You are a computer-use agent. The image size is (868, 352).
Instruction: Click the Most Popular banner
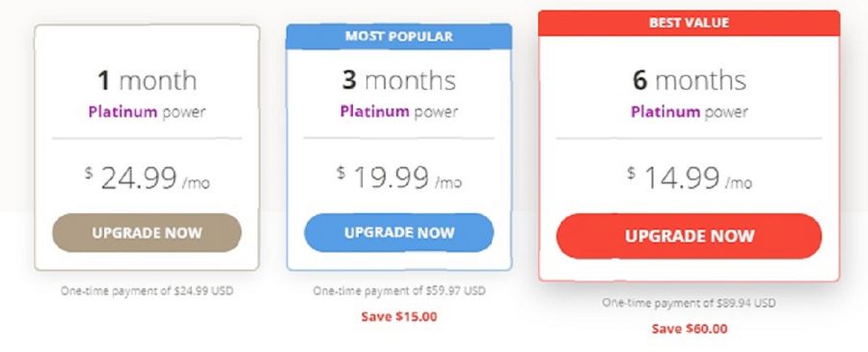coord(398,37)
